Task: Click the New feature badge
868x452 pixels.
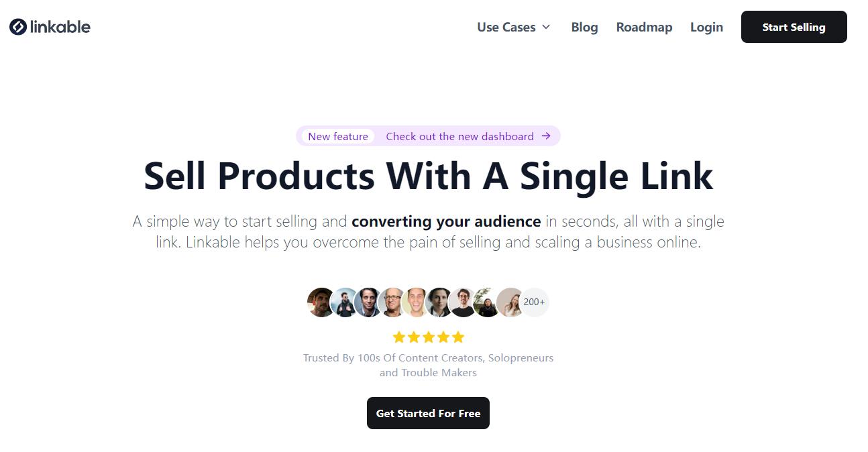Action: pyautogui.click(x=337, y=136)
